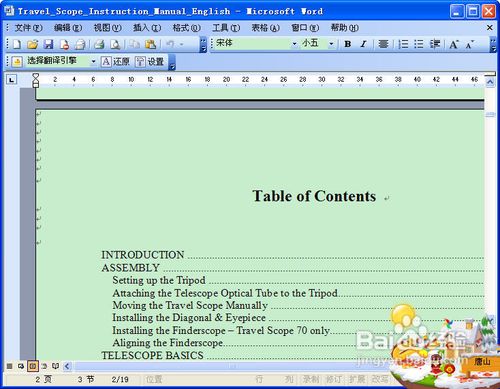
Task: Click the 设置 settings button
Action: click(149, 62)
